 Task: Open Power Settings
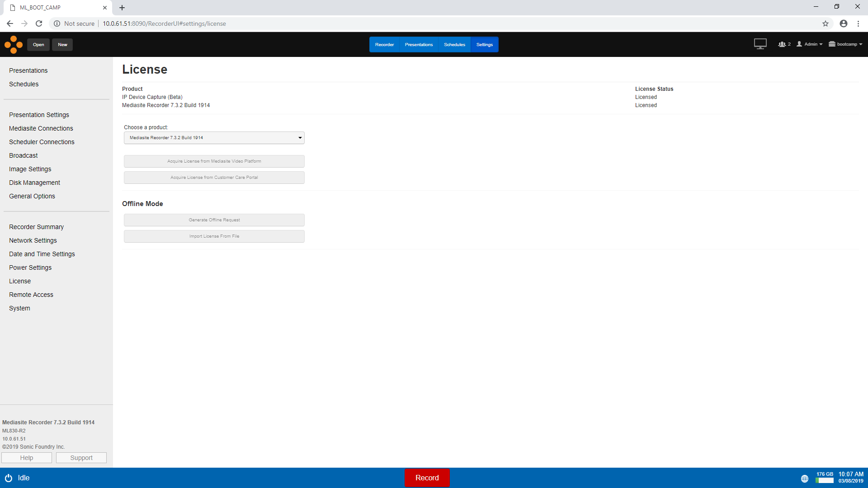(30, 267)
